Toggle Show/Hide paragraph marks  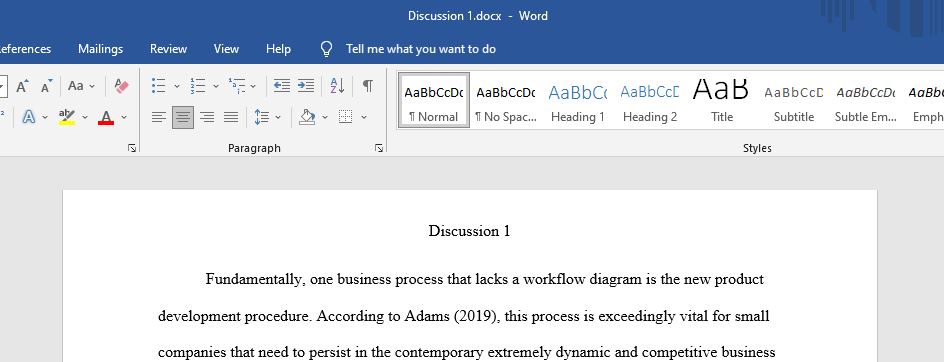coord(367,86)
